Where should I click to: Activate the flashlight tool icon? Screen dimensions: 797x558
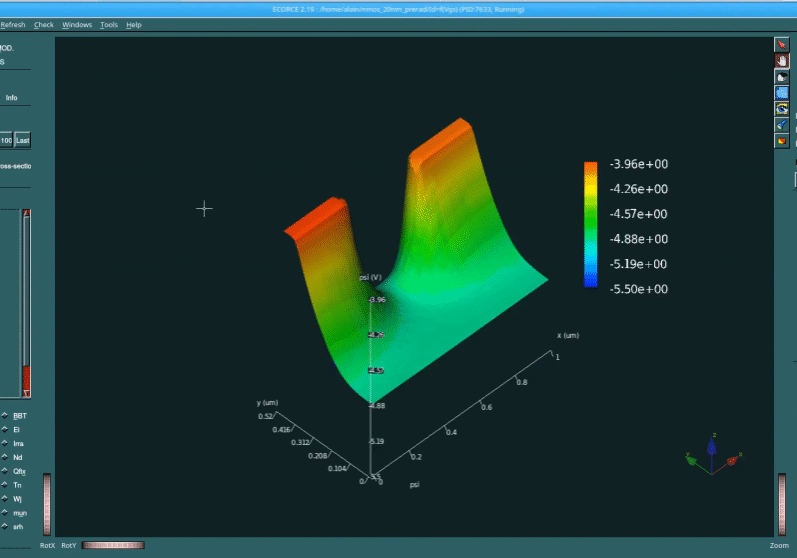click(782, 124)
